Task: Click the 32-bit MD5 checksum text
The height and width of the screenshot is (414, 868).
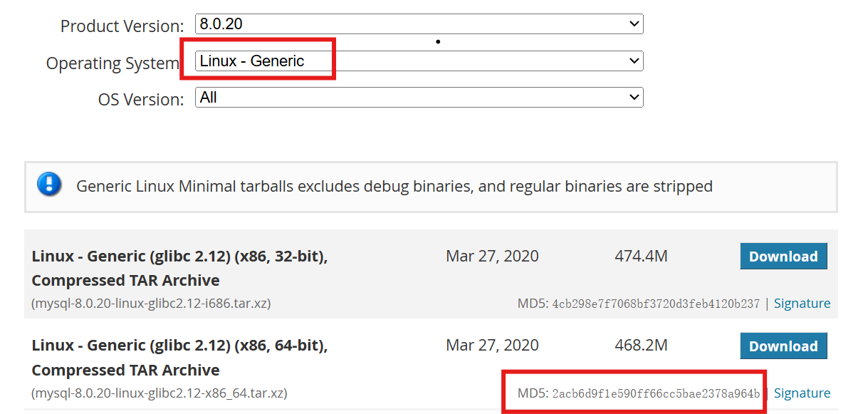Action: point(639,304)
